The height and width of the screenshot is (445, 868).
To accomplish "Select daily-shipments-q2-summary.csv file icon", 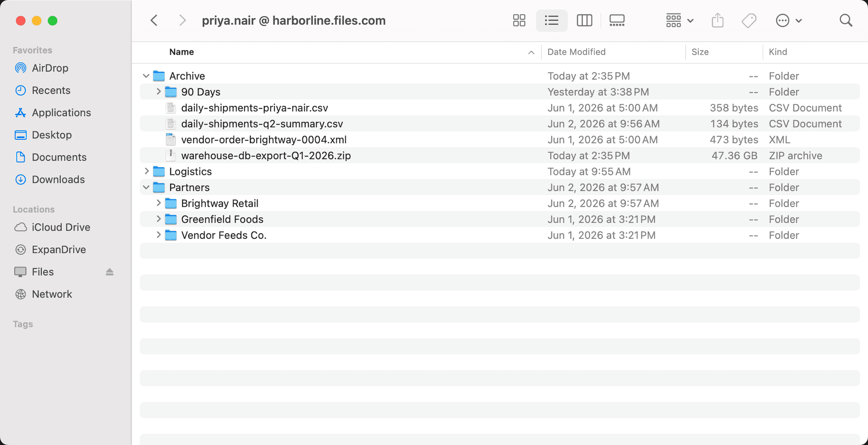I will (171, 124).
